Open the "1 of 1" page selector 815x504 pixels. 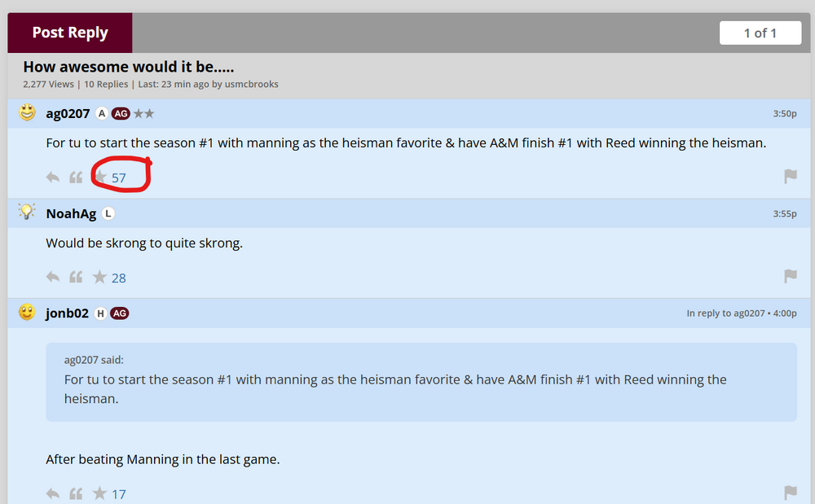point(760,33)
